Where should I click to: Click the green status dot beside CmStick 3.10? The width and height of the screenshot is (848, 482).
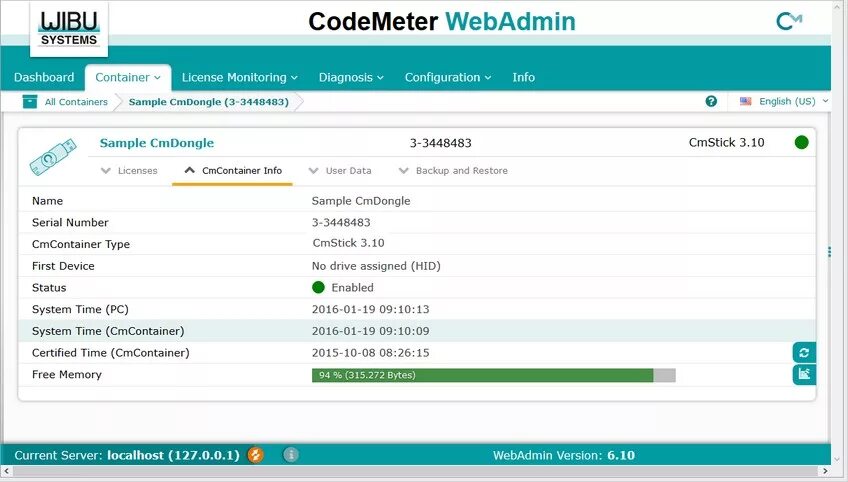click(801, 142)
